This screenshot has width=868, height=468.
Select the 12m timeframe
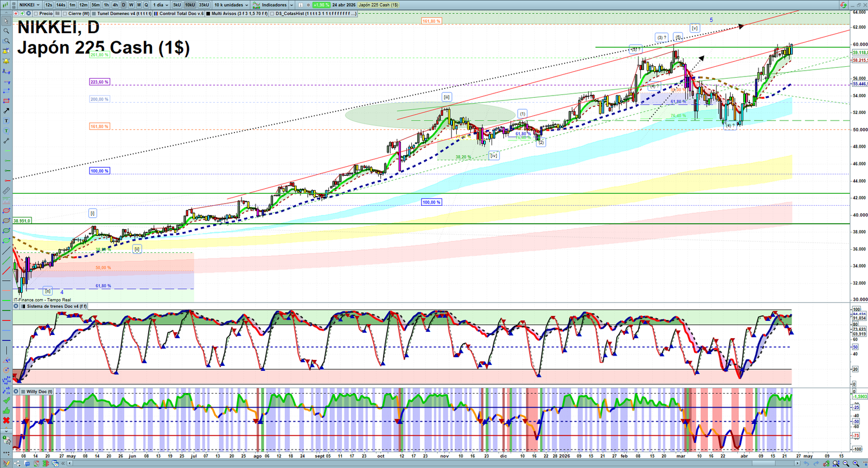(x=84, y=5)
